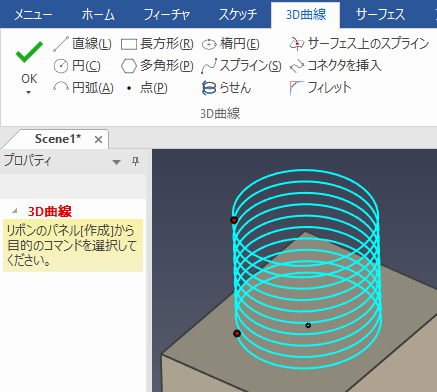437x392 pixels.
Task: Toggle the プロパティ panel pin
Action: (x=135, y=162)
